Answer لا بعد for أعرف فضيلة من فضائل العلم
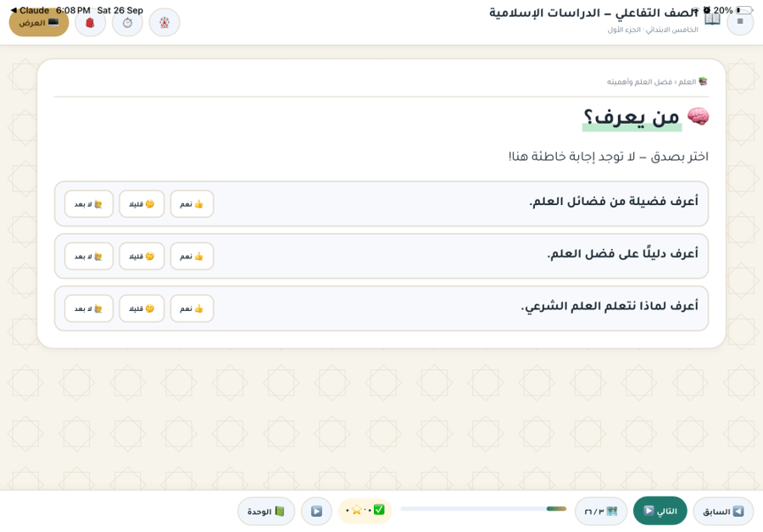 click(88, 204)
